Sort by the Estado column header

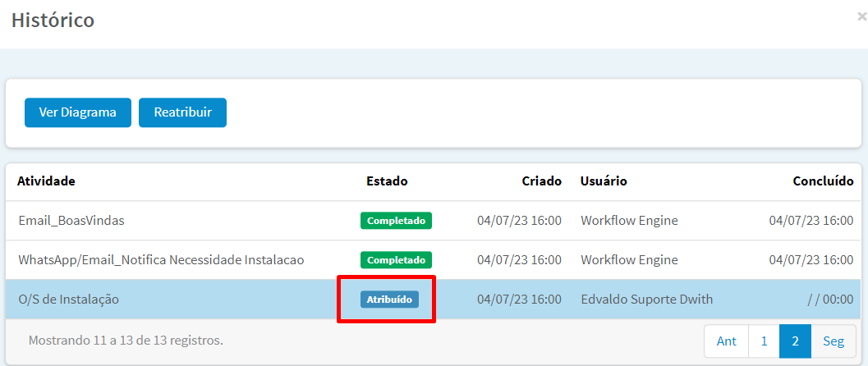(x=387, y=181)
